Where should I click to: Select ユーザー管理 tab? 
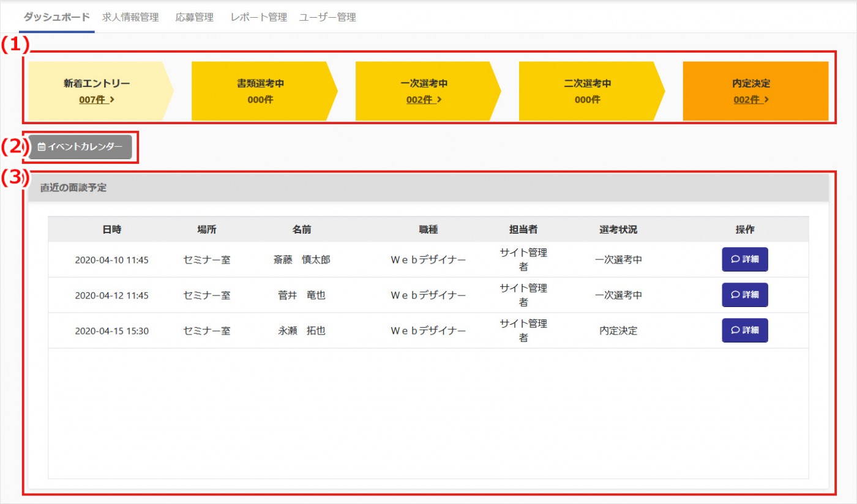[327, 17]
